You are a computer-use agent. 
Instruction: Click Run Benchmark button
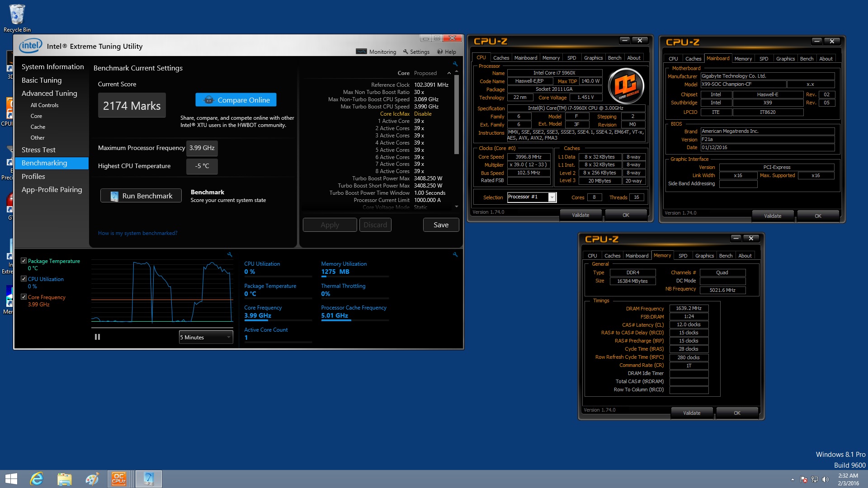coord(141,196)
